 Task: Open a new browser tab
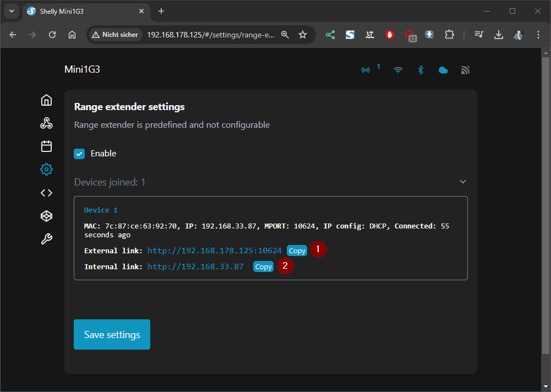point(161,11)
